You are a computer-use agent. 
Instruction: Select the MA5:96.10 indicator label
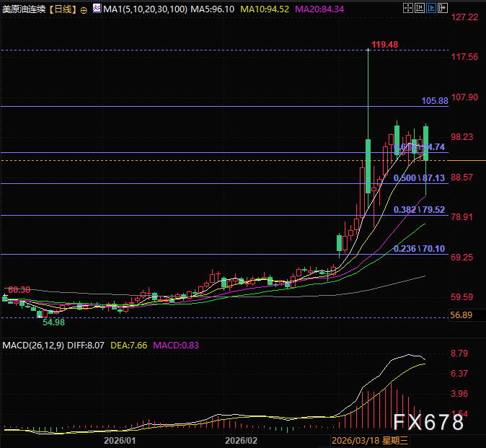tap(214, 9)
